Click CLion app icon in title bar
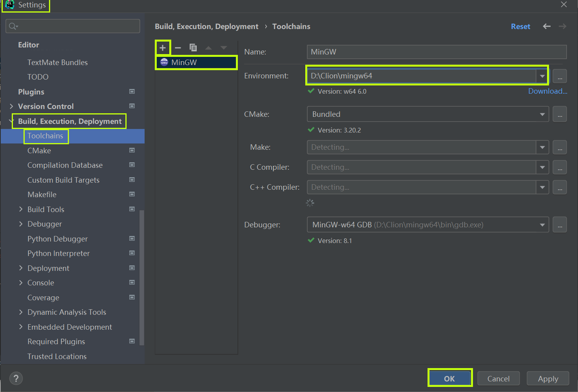Screen dimensions: 578x392 pos(10,5)
